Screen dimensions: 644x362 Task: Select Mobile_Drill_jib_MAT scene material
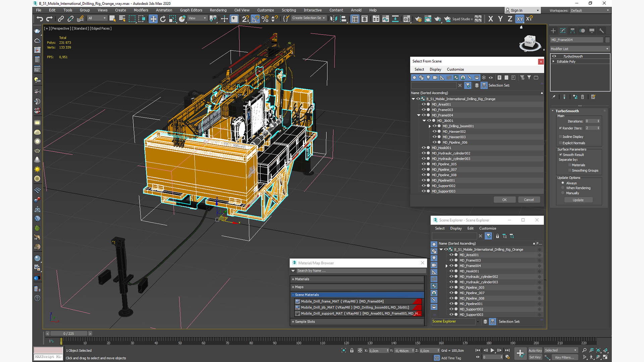pos(358,307)
